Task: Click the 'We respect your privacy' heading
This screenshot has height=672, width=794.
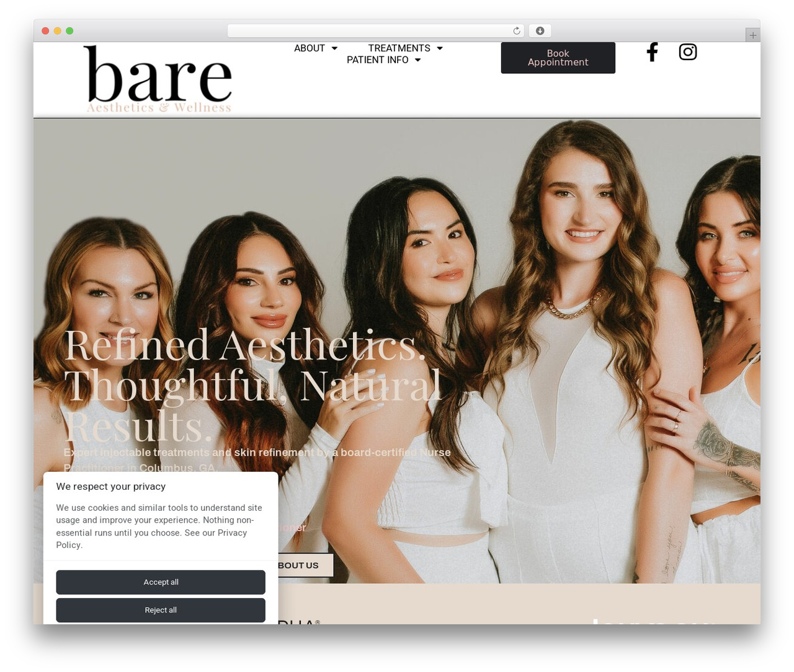Action: point(111,487)
